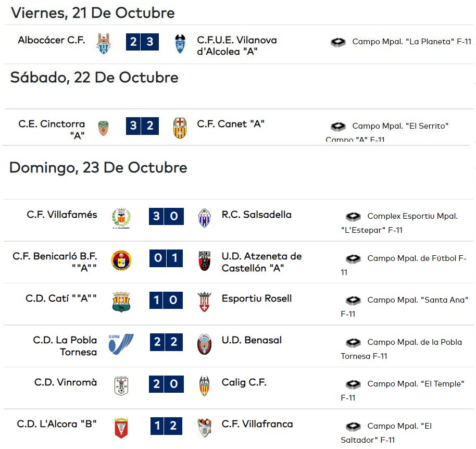Click the C.F. Villafamés crest logo
Image resolution: width=476 pixels, height=449 pixels.
click(121, 218)
